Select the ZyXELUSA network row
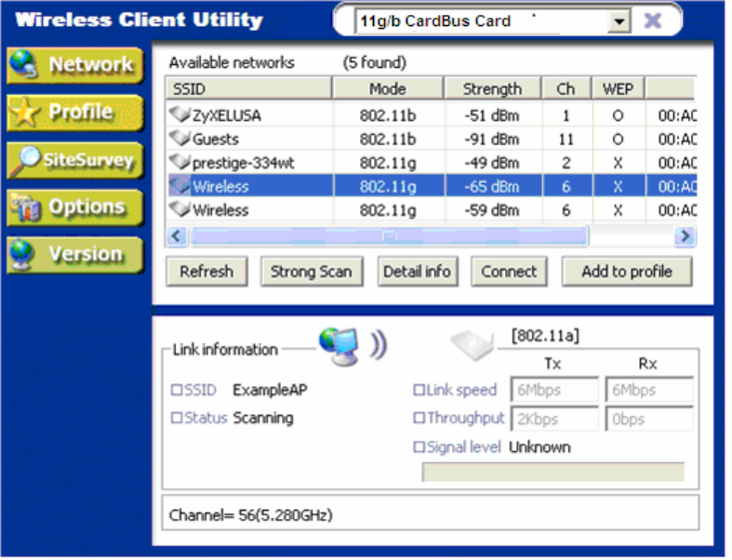The image size is (732, 560). [432, 115]
